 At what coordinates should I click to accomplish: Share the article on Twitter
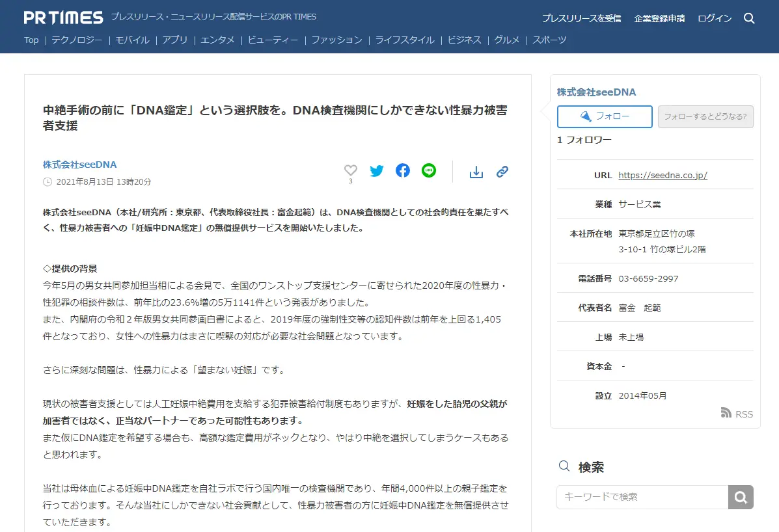coord(377,170)
